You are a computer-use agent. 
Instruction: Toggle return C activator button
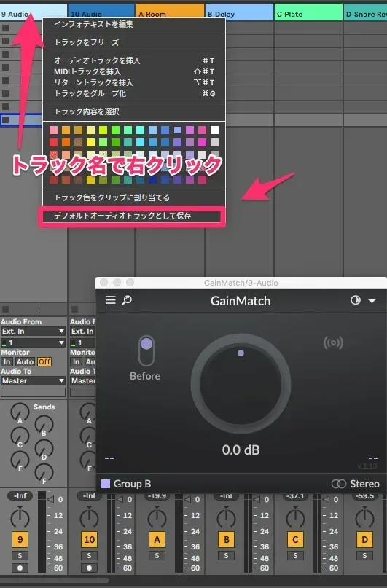point(295,540)
